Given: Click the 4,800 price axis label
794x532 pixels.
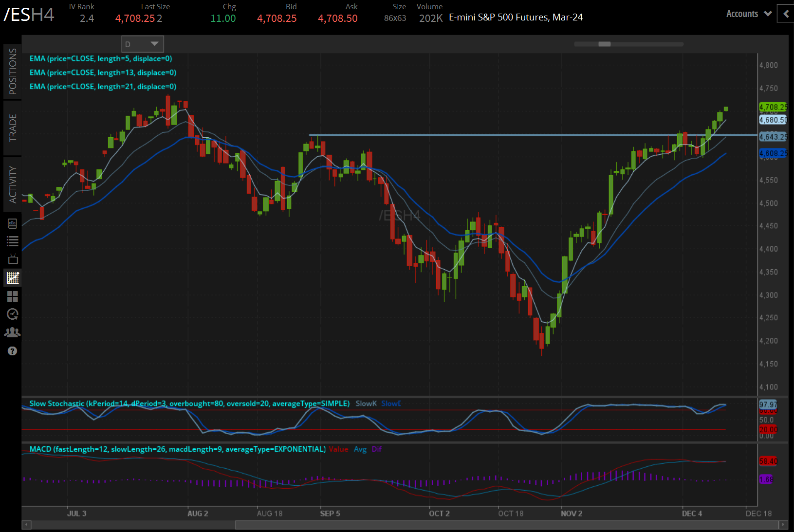Looking at the screenshot, I should point(769,65).
